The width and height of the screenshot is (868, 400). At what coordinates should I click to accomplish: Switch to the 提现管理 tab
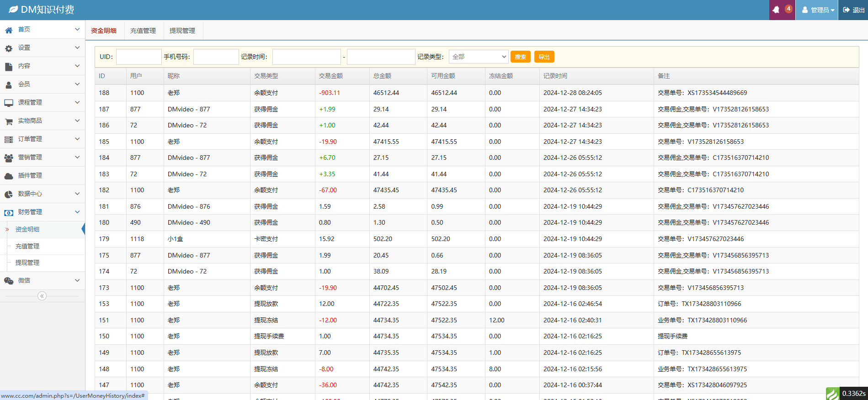(x=182, y=31)
